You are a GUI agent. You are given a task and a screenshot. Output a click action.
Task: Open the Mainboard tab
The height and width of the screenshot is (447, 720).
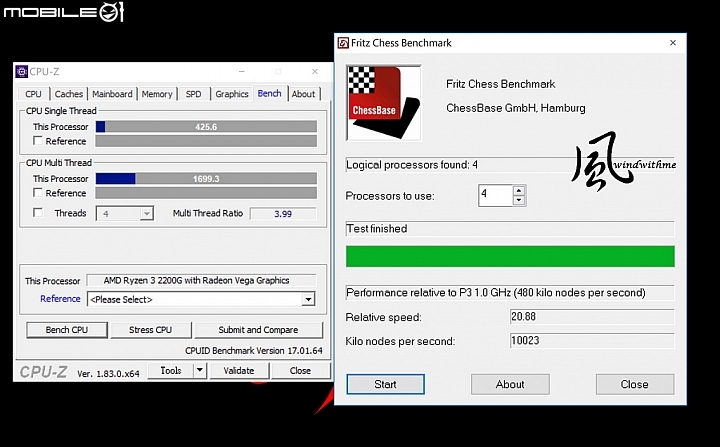pos(112,94)
